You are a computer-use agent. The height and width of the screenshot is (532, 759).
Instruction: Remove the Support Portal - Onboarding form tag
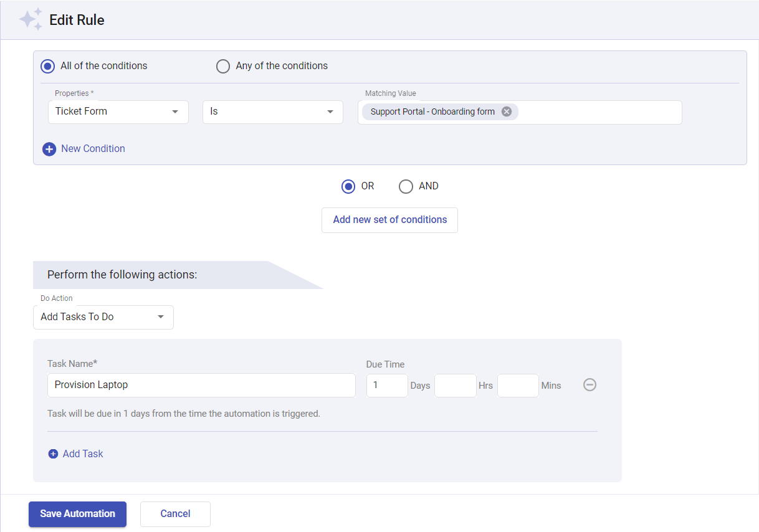[x=506, y=112]
